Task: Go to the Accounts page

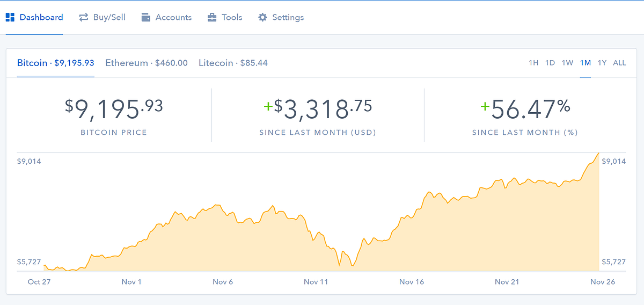Action: click(173, 17)
